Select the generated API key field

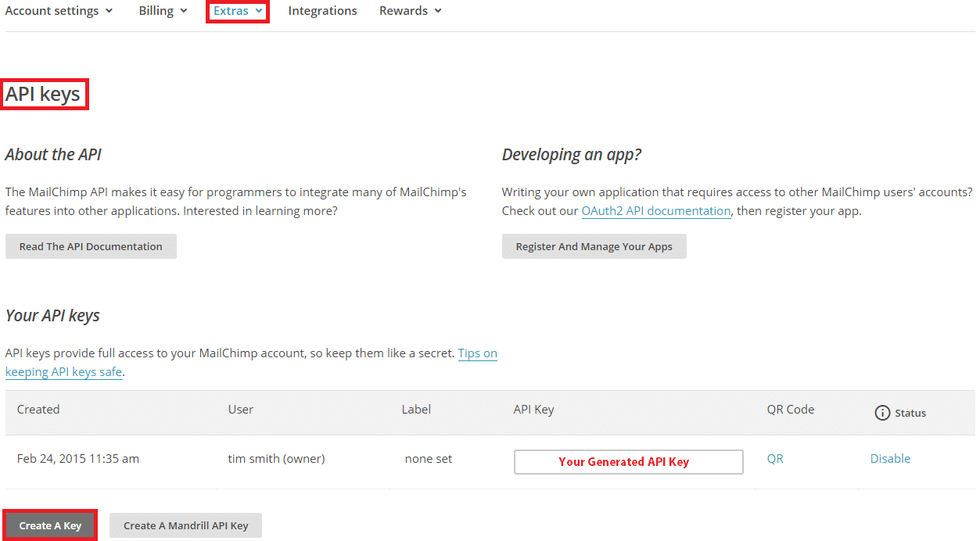[x=628, y=461]
